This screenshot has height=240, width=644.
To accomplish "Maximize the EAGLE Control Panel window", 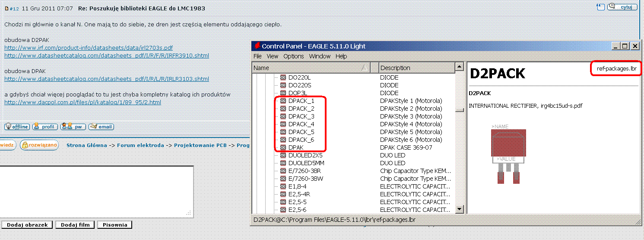I will click(x=625, y=46).
